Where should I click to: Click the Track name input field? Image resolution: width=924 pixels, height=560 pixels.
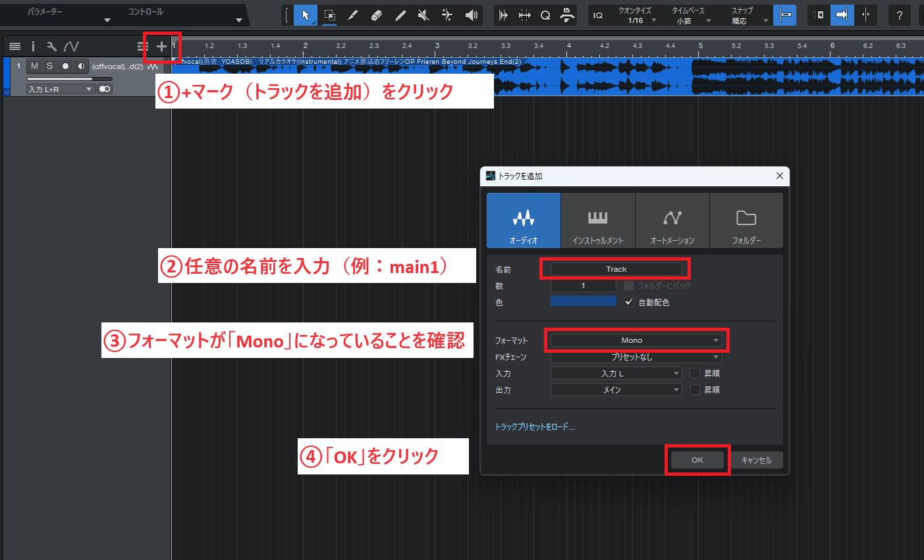[x=616, y=268]
